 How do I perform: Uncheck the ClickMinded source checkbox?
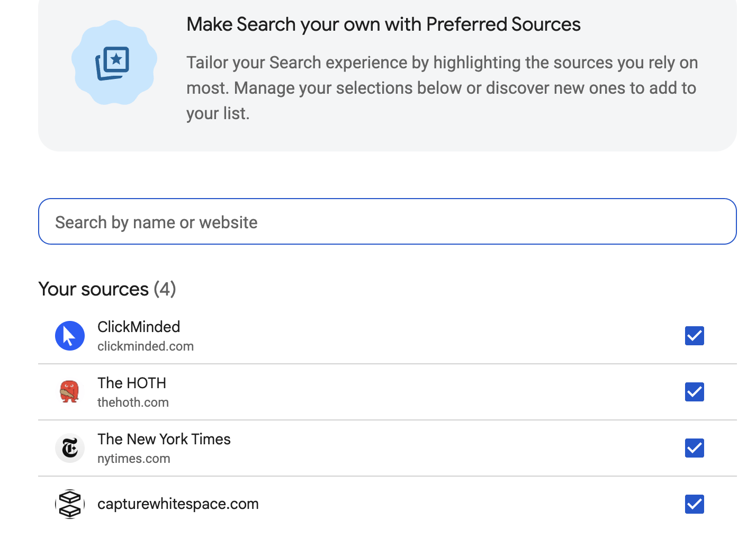pos(695,336)
